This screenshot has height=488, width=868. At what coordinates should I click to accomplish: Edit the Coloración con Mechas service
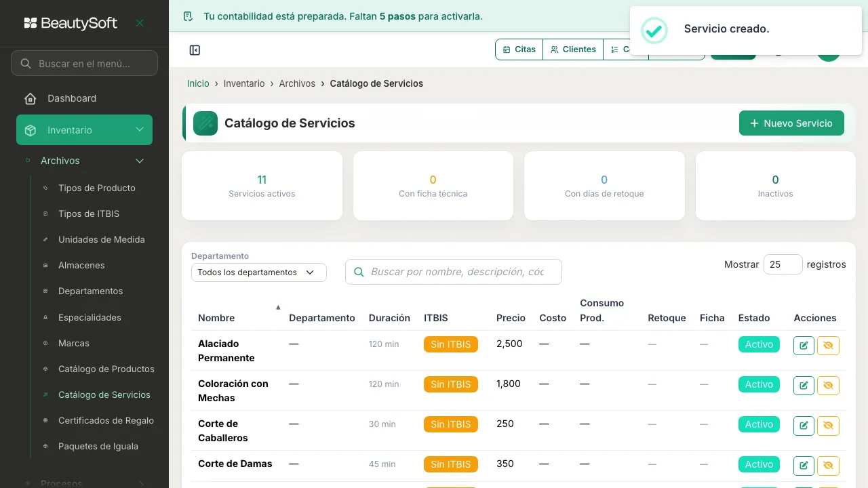point(804,386)
